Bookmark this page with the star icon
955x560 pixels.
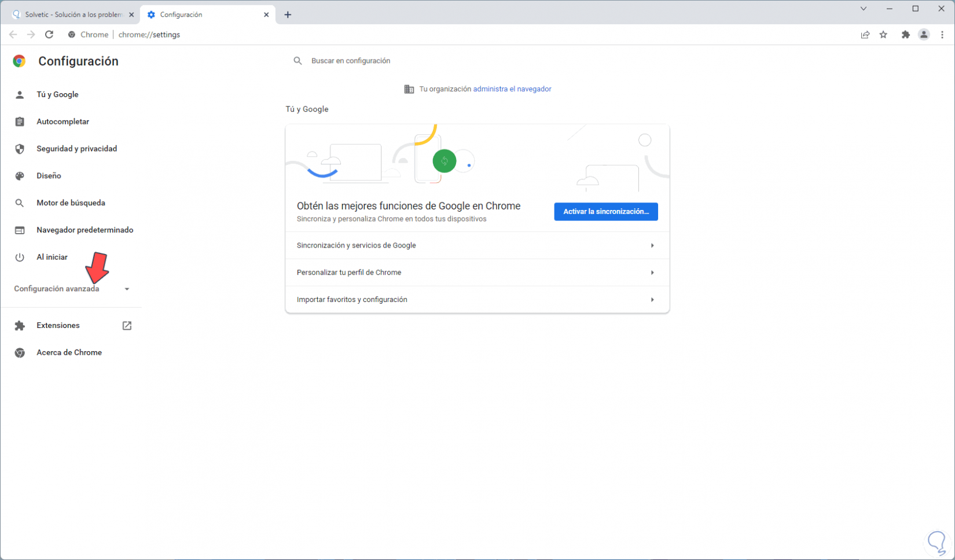point(883,35)
